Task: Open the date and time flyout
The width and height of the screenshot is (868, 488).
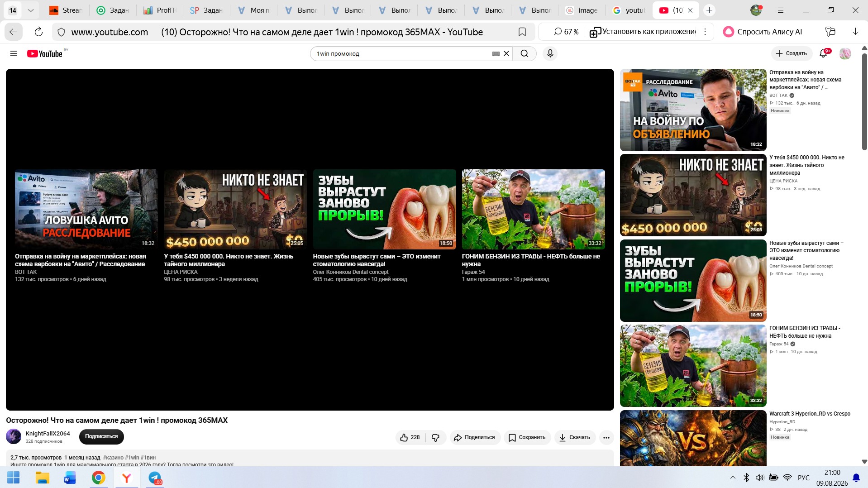Action: coord(832,478)
